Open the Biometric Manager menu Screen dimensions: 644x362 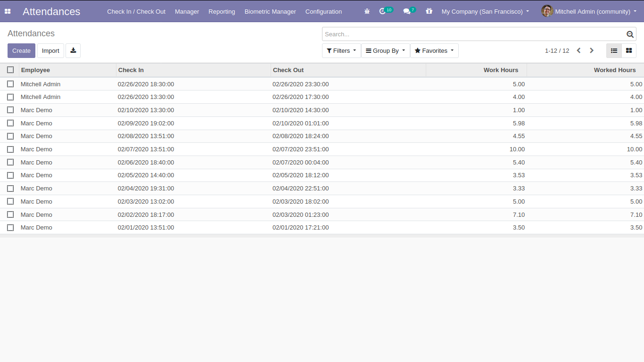(270, 11)
